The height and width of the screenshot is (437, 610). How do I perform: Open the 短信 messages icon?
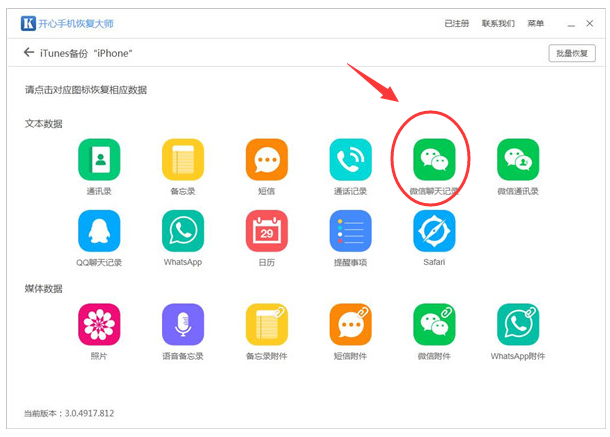point(267,159)
